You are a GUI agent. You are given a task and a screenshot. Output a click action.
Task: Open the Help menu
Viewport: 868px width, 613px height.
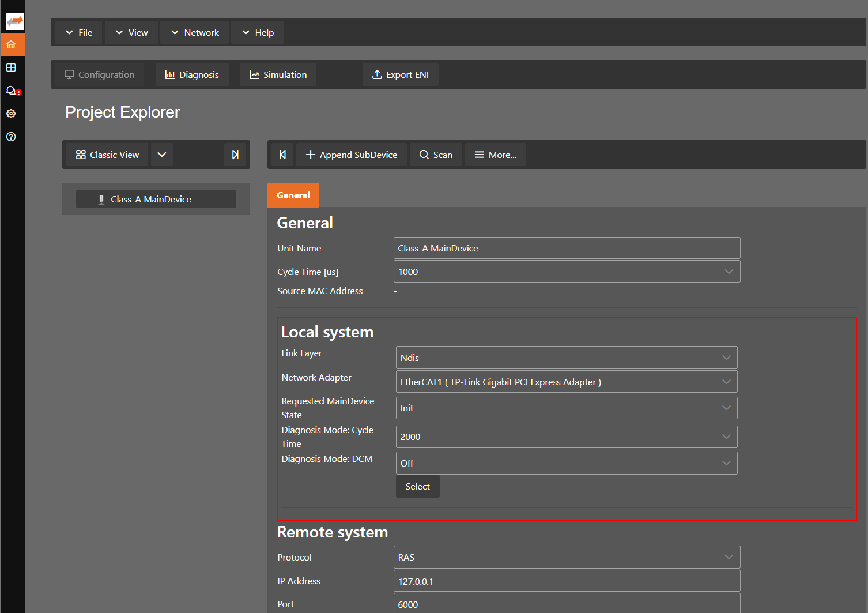(x=258, y=32)
